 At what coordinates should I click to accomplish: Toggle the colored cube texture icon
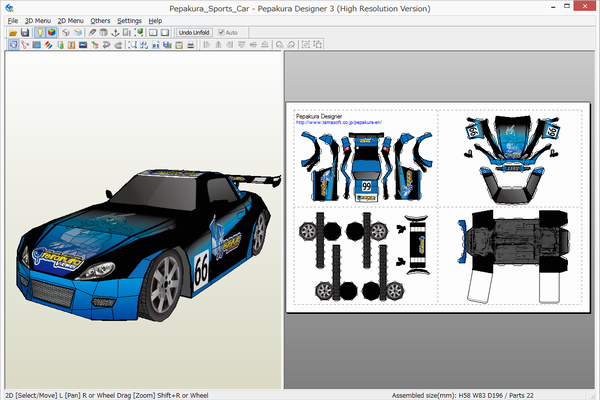pyautogui.click(x=52, y=33)
